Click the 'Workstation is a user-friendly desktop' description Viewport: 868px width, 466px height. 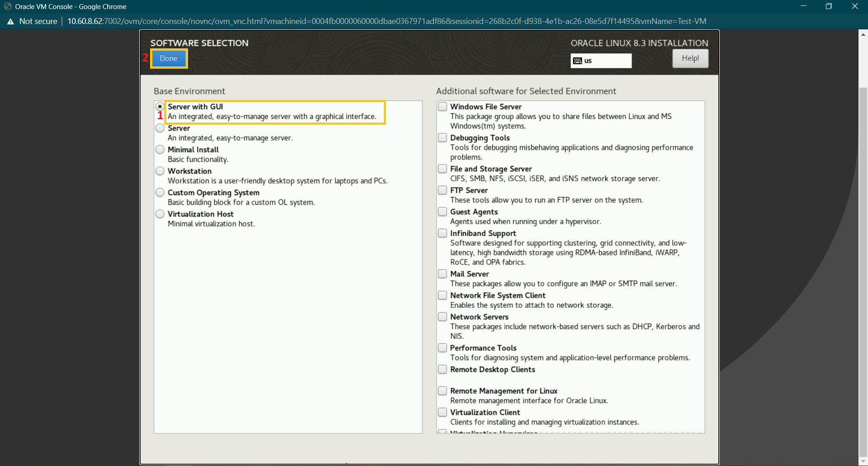tap(278, 181)
